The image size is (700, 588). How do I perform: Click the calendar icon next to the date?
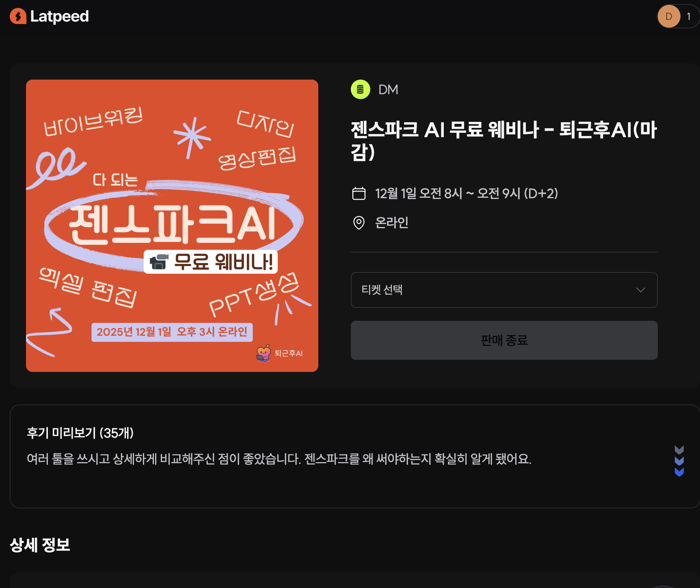click(359, 194)
